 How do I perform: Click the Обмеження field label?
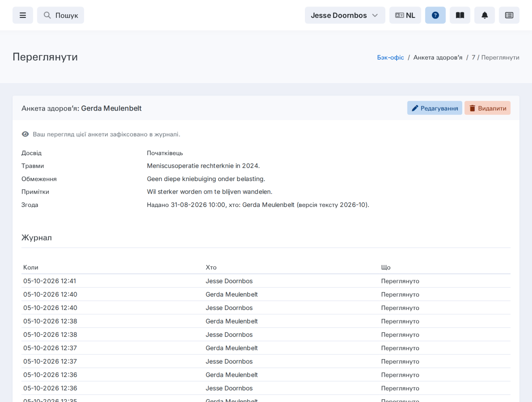(39, 179)
